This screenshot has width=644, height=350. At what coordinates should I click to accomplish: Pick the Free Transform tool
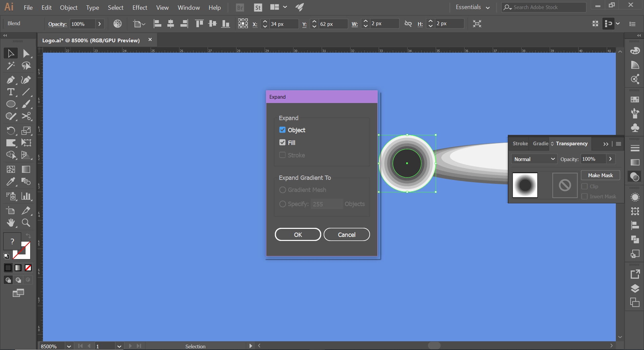(x=26, y=143)
